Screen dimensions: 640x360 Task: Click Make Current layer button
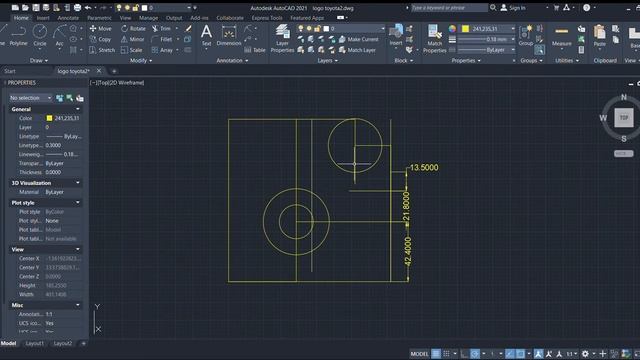click(358, 39)
